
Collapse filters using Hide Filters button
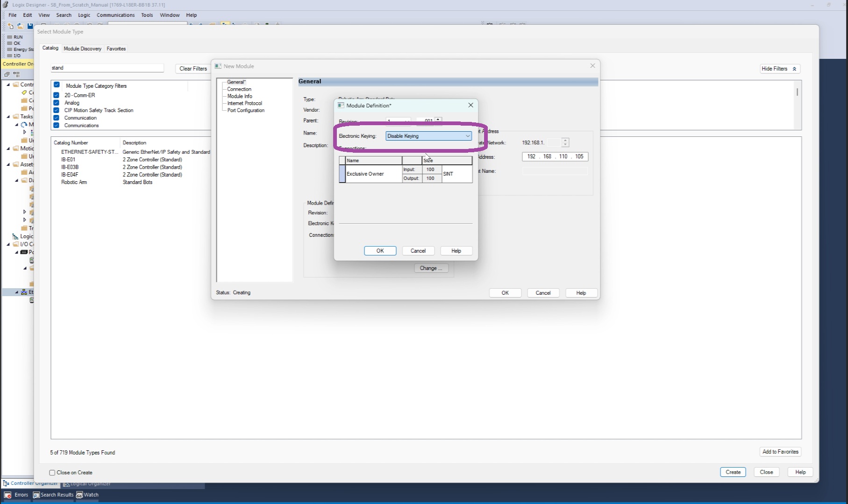(x=780, y=69)
